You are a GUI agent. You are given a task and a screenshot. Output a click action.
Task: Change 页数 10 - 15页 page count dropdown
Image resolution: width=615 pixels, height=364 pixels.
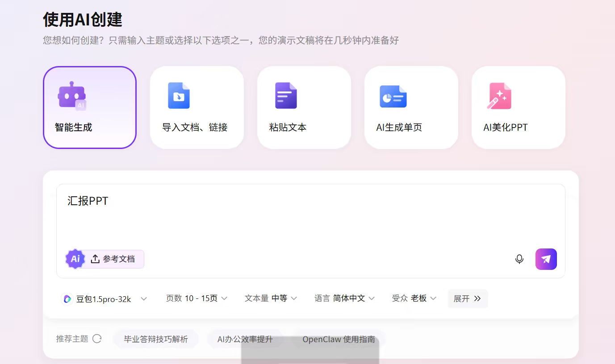tap(197, 298)
